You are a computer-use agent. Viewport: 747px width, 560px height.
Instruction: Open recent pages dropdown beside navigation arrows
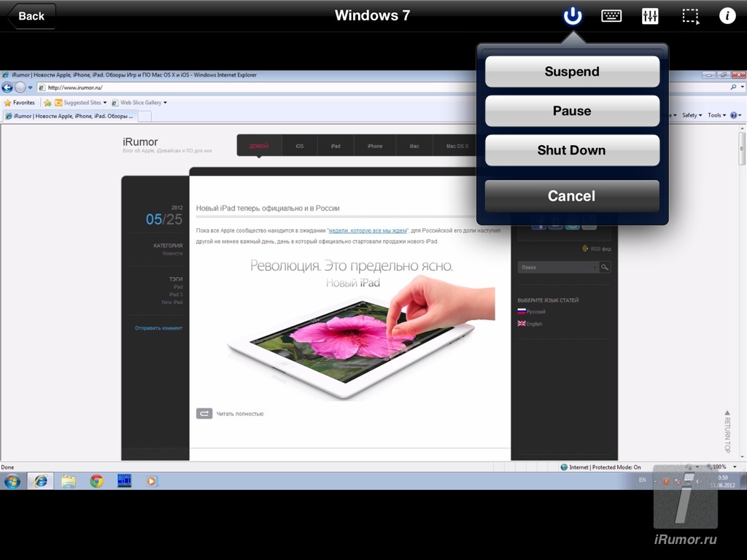coord(30,87)
